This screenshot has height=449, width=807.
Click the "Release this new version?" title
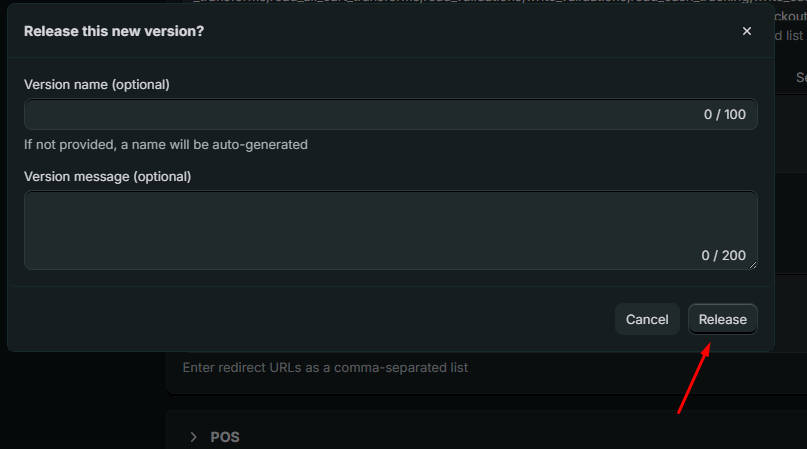tap(114, 31)
